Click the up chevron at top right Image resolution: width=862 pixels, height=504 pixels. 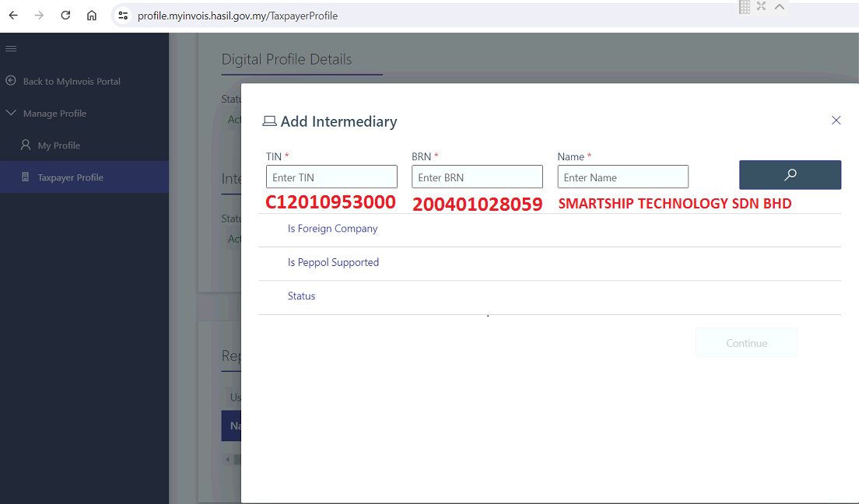pyautogui.click(x=779, y=6)
